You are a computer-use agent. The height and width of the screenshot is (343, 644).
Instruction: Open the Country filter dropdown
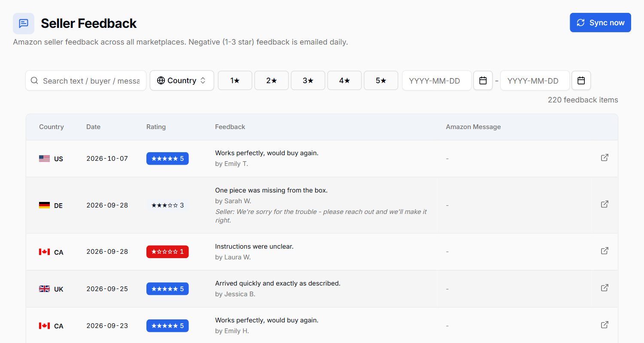(182, 81)
